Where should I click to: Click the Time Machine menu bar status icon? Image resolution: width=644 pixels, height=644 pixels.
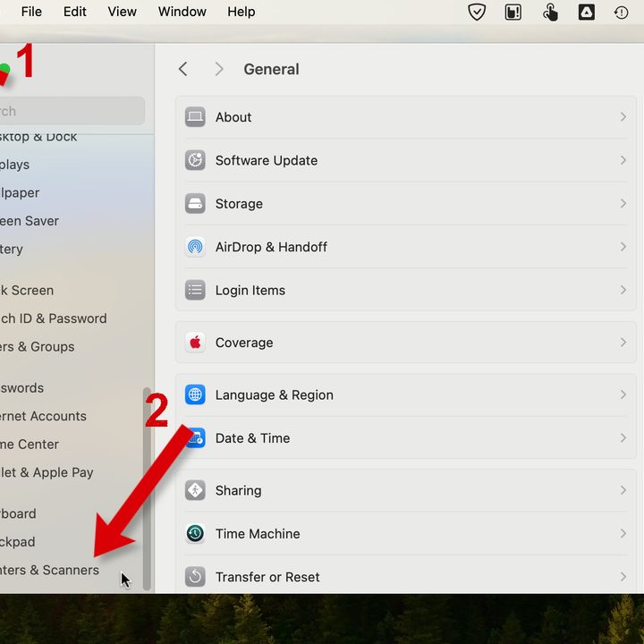(x=621, y=13)
